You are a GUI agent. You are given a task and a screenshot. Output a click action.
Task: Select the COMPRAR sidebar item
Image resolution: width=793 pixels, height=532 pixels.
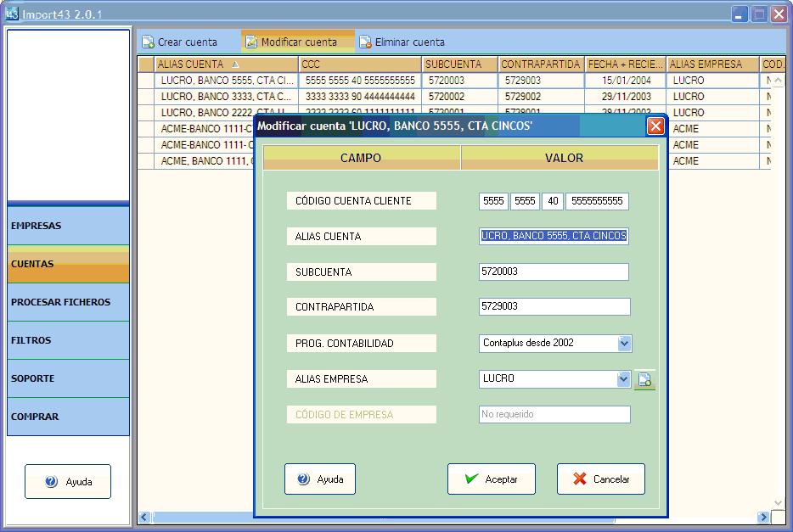click(x=68, y=417)
